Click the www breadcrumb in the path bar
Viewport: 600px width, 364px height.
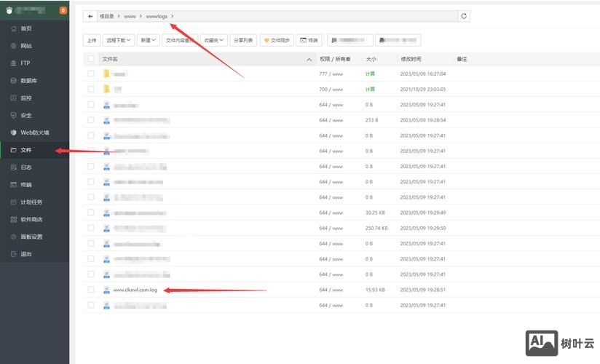point(130,16)
